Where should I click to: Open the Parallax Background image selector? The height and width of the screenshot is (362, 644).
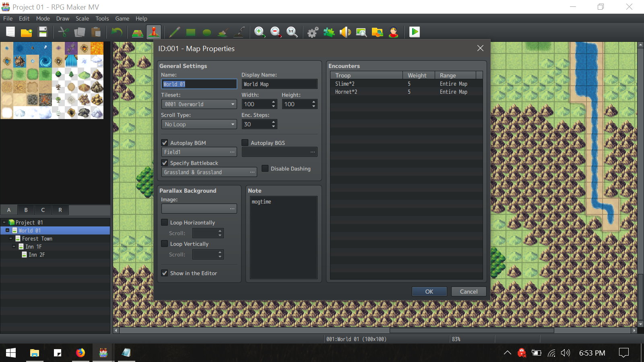pos(199,209)
